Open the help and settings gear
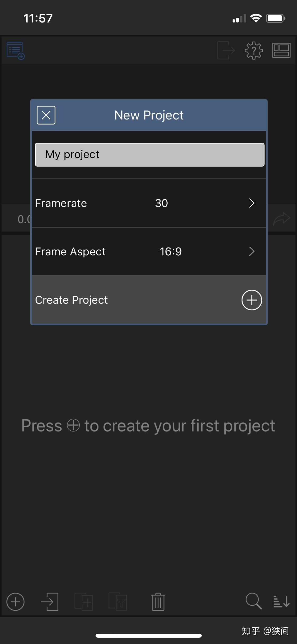The image size is (297, 644). (253, 50)
